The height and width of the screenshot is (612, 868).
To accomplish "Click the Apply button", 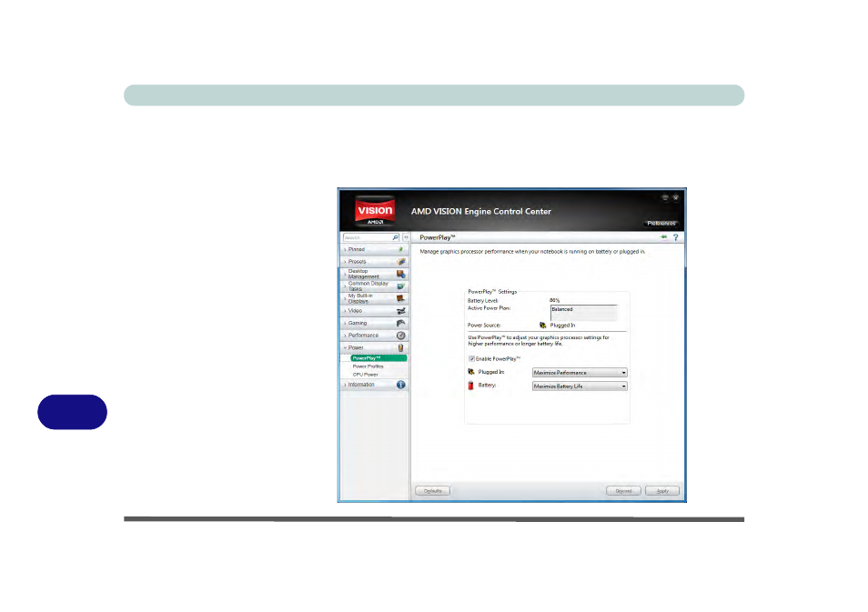I will (x=662, y=491).
